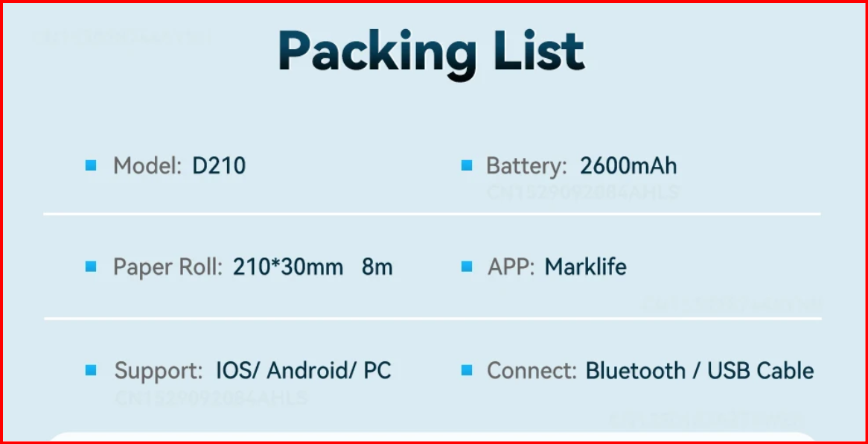Select the blue bullet next to Paper Roll
The height and width of the screenshot is (444, 868).
(x=91, y=267)
